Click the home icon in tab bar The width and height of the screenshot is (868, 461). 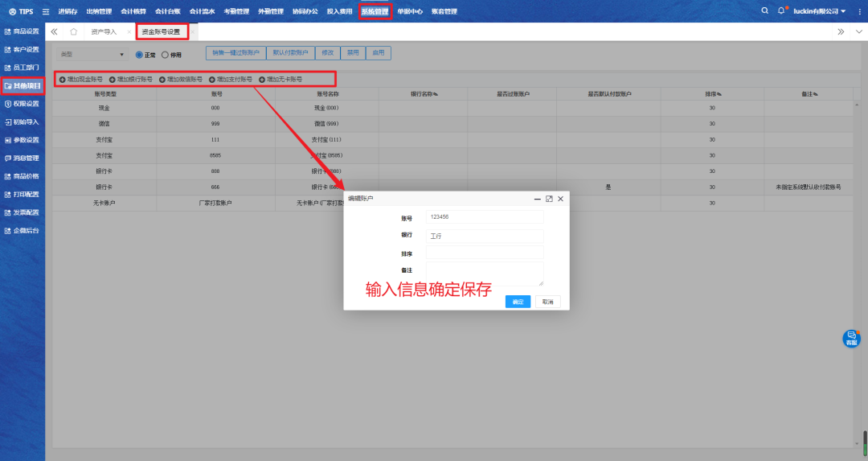pos(73,32)
